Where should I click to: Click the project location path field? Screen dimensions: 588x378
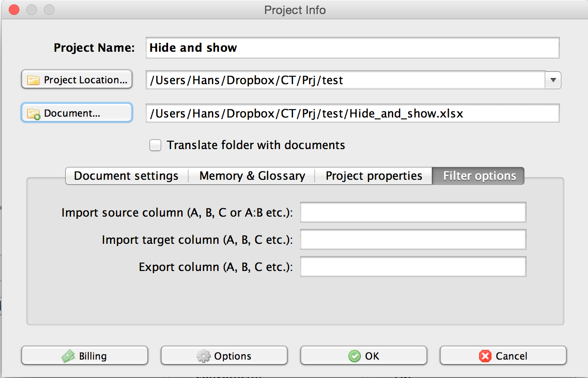tap(345, 80)
